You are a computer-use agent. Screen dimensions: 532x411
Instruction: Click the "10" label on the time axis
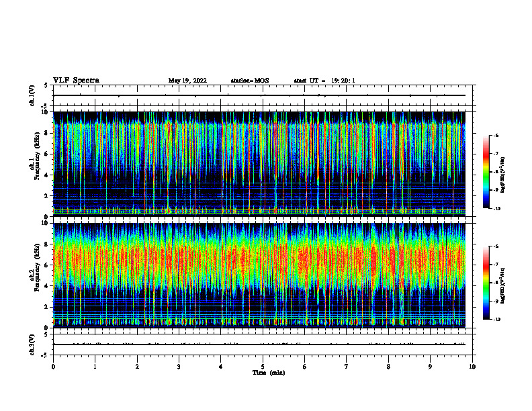pos(472,367)
